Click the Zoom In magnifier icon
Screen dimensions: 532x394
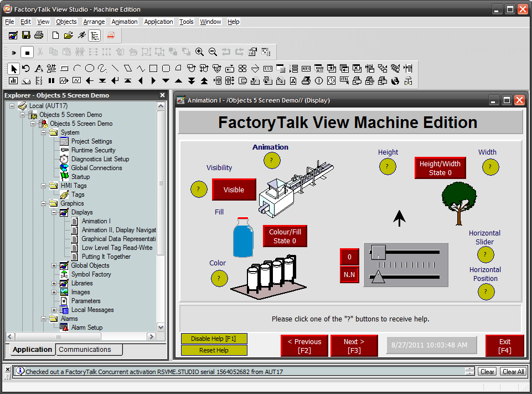(199, 52)
